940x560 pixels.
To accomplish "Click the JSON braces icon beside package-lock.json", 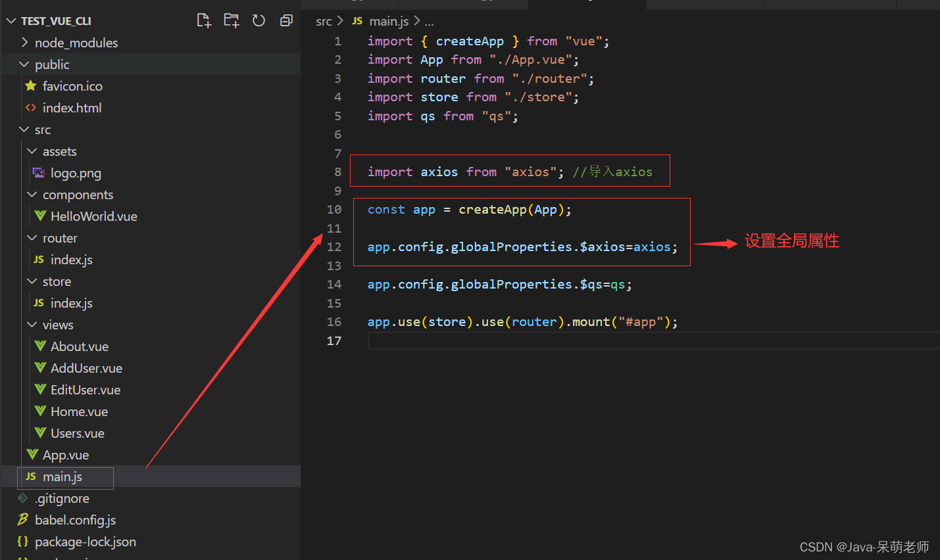I will (23, 542).
